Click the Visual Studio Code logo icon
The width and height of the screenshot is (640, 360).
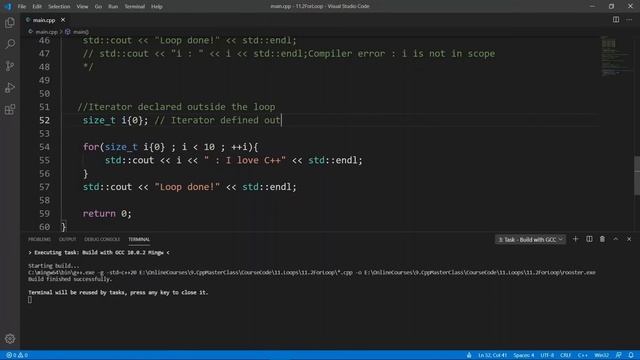pos(8,7)
